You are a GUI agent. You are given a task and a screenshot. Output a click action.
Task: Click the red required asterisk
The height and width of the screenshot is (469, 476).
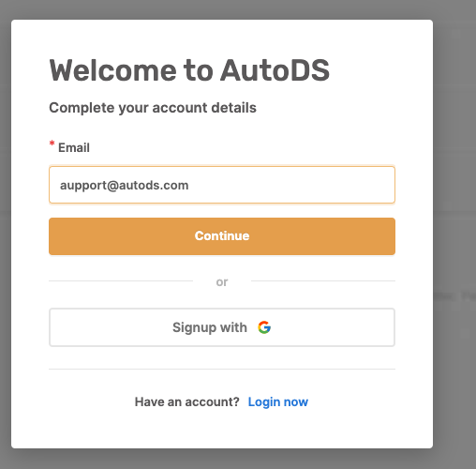tap(52, 144)
